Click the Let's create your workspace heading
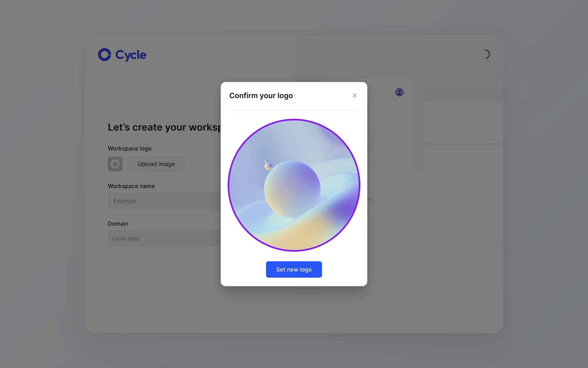The width and height of the screenshot is (588, 368). coord(164,127)
